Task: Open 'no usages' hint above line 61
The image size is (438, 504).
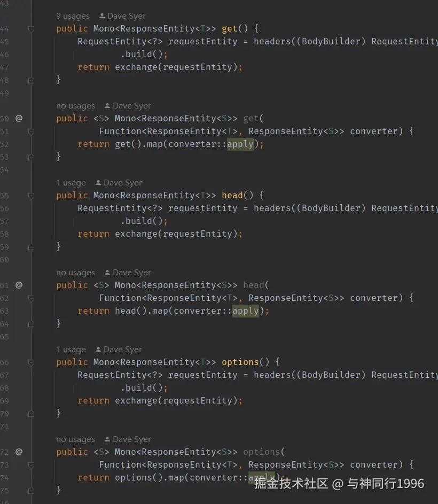Action: tap(75, 273)
